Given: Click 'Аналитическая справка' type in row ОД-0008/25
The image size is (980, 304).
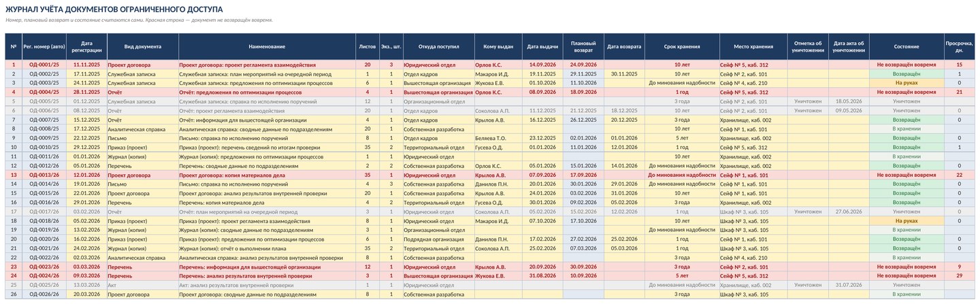Looking at the screenshot, I should [142, 129].
